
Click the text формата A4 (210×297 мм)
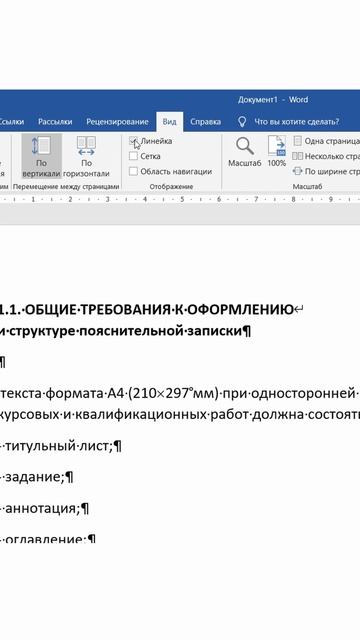coord(132,394)
